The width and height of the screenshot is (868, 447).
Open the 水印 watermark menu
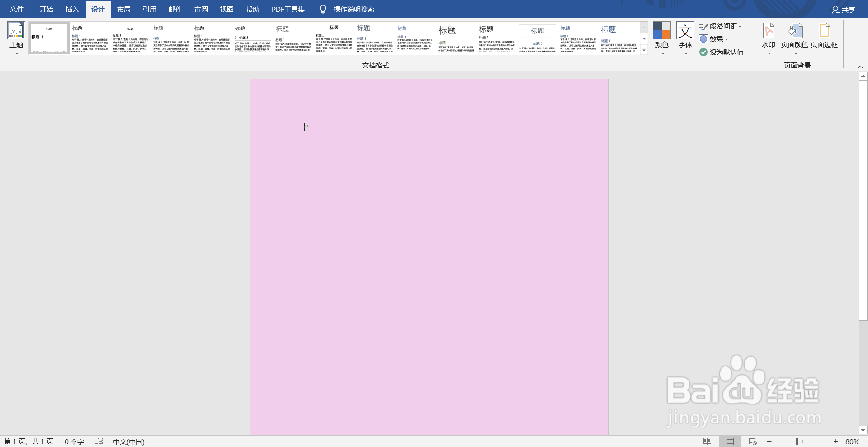[769, 38]
